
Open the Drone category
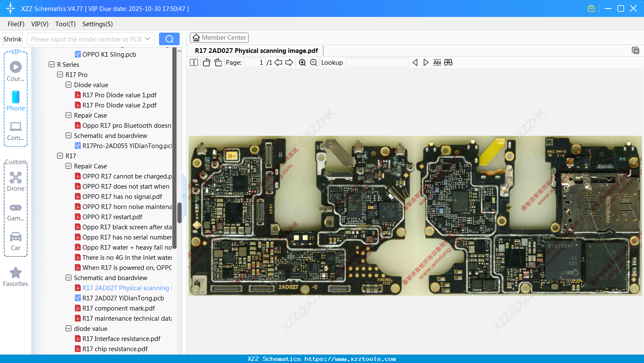16,181
